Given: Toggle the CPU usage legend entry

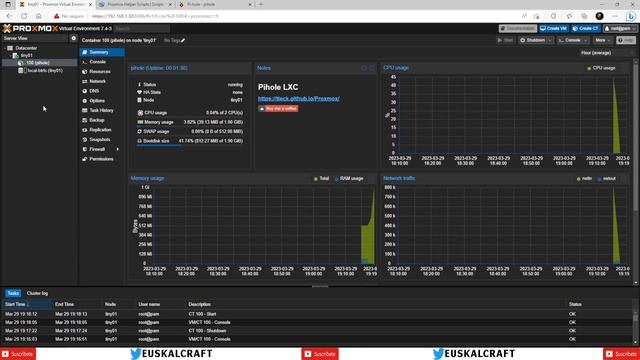Looking at the screenshot, I should click(x=601, y=68).
